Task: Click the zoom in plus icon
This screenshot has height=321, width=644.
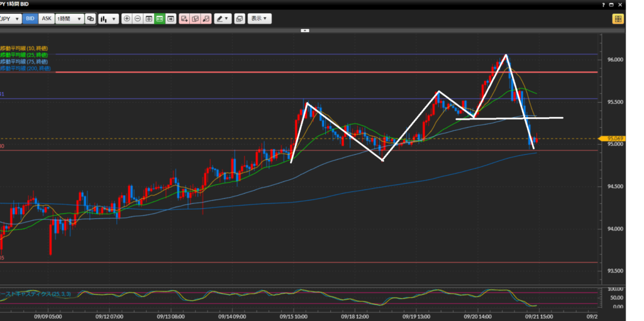Action: tap(127, 19)
